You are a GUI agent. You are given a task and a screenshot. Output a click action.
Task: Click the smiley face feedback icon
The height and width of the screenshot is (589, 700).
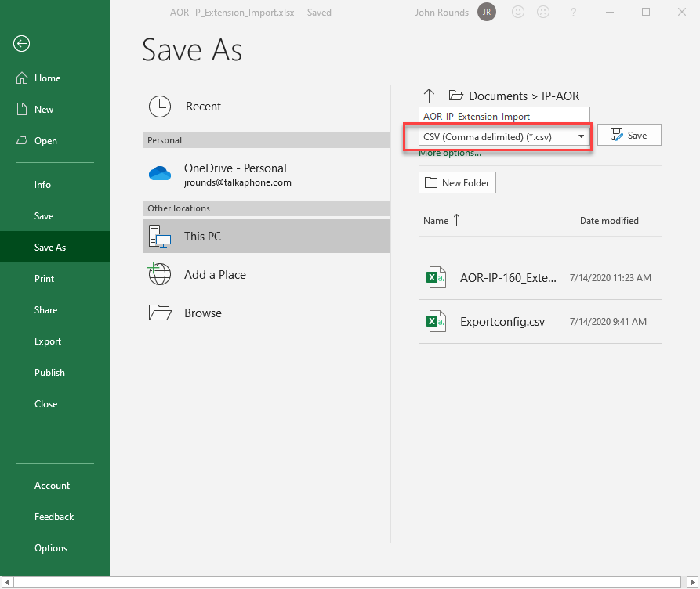[x=518, y=13]
